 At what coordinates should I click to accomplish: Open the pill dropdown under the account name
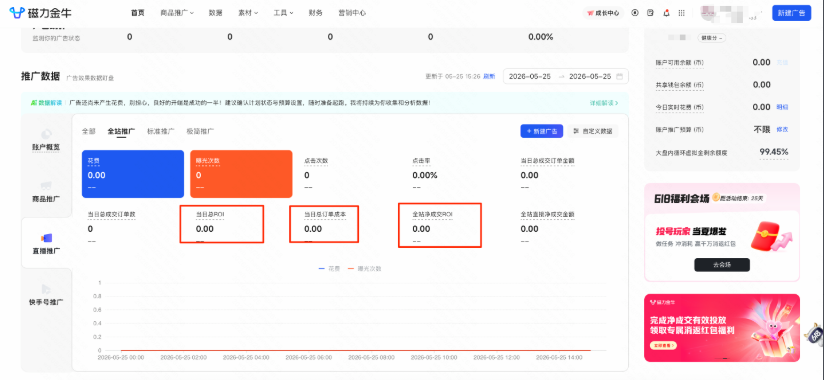711,38
